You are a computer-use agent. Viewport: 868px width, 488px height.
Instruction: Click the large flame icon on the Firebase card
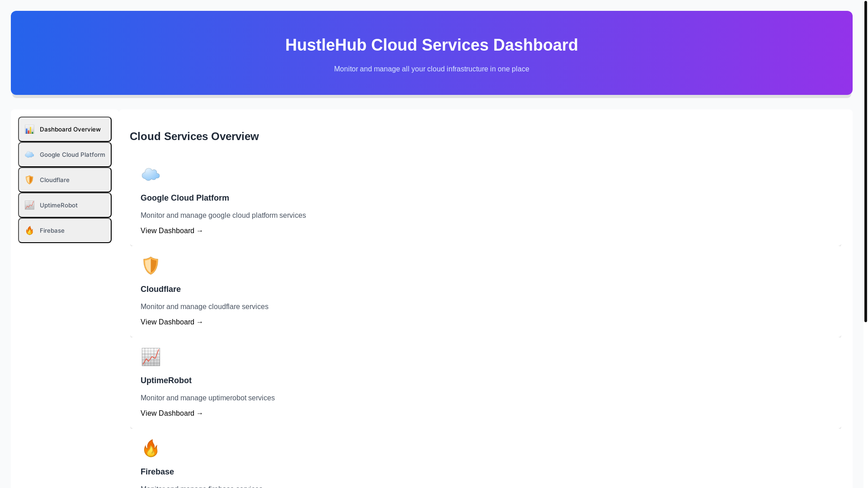(x=151, y=449)
